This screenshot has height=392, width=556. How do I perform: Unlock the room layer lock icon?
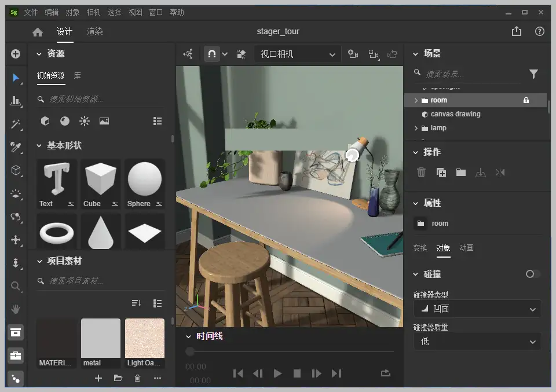526,100
